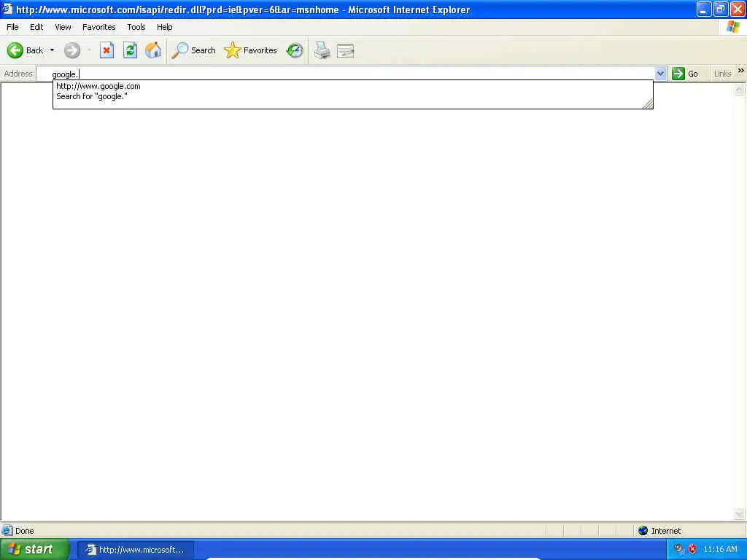747x560 pixels.
Task: Click the Forward arrow icon
Action: (72, 50)
